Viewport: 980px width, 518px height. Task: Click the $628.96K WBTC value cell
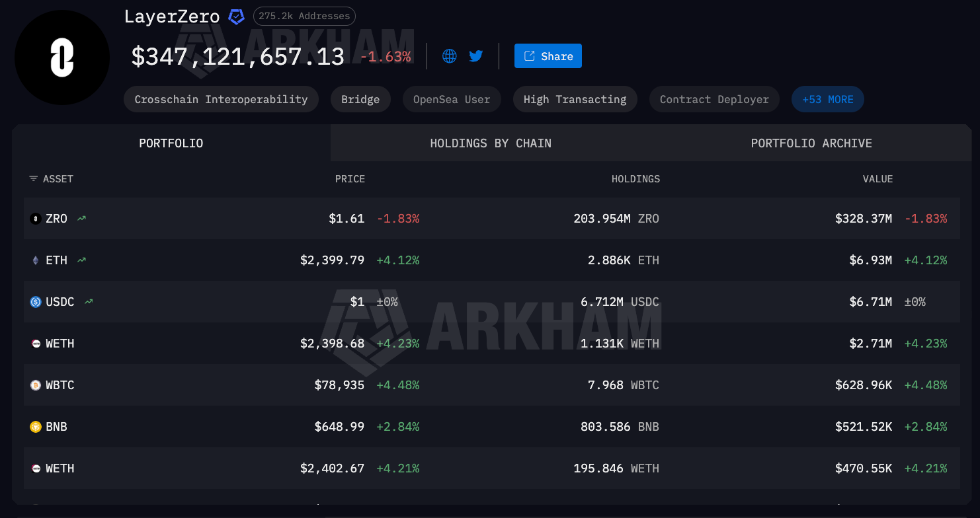864,385
